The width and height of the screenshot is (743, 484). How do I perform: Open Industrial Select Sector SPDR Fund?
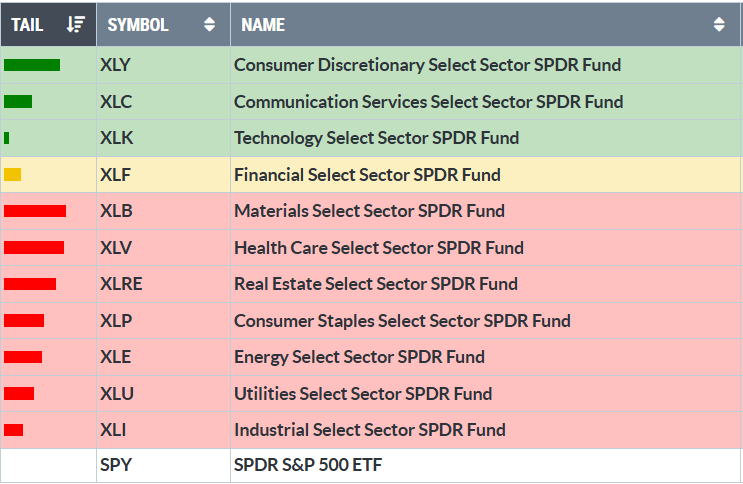(369, 430)
